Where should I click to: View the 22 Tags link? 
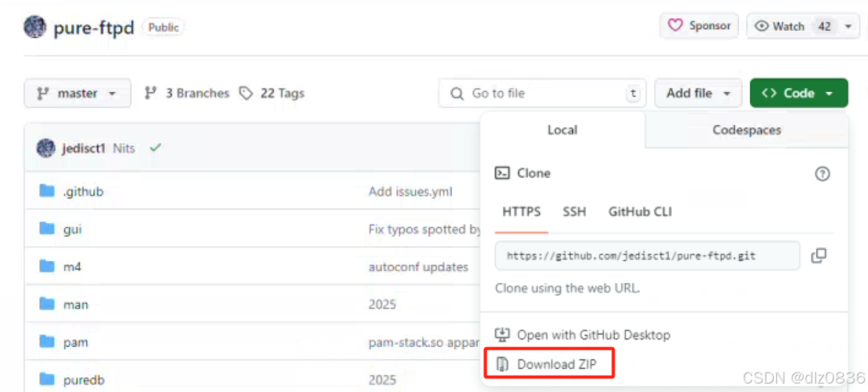tap(272, 93)
